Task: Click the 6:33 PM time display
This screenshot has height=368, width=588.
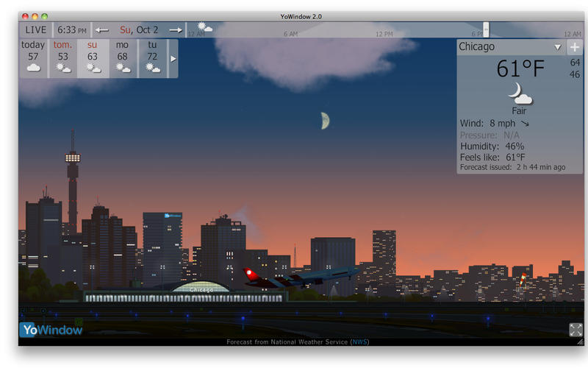Action: 72,29
